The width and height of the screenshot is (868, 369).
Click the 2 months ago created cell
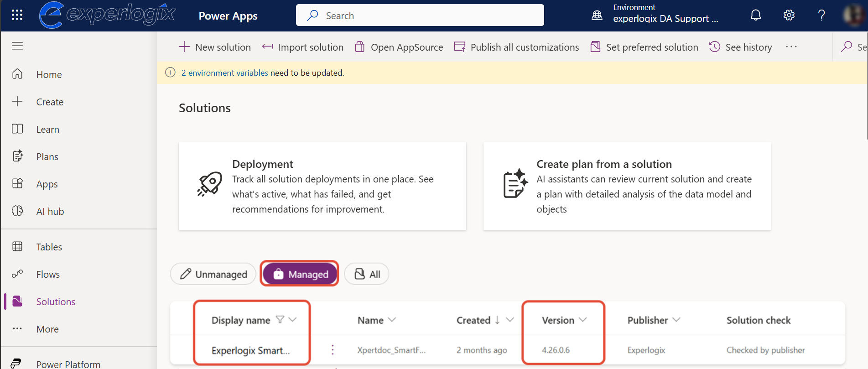pyautogui.click(x=482, y=350)
